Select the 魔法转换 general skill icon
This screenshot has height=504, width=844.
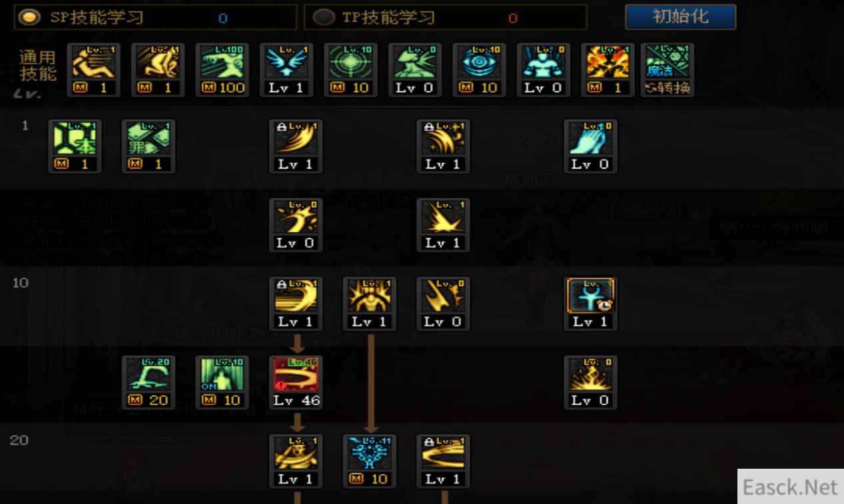click(667, 70)
